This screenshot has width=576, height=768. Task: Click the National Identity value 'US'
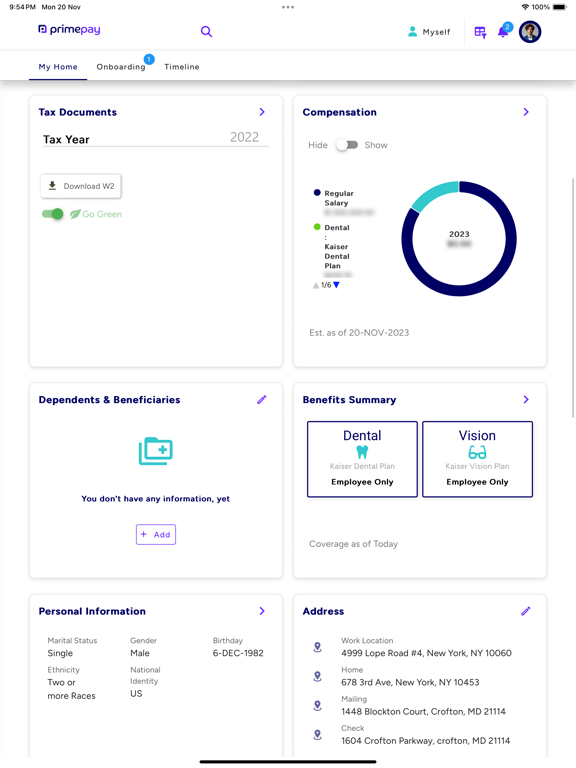(x=136, y=694)
